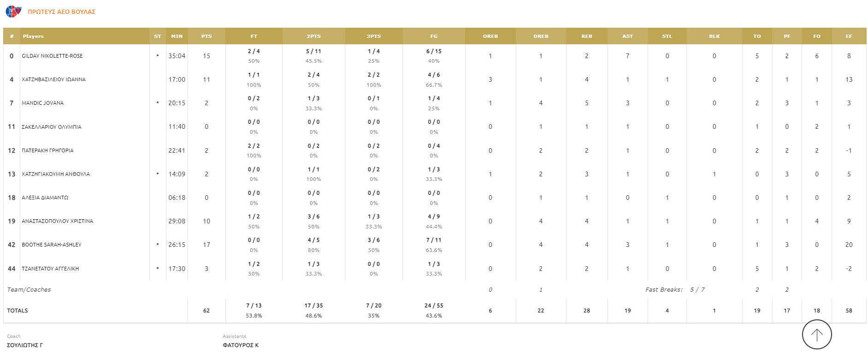The image size is (868, 354).
Task: Click the TOTALS row label
Action: pos(18,311)
